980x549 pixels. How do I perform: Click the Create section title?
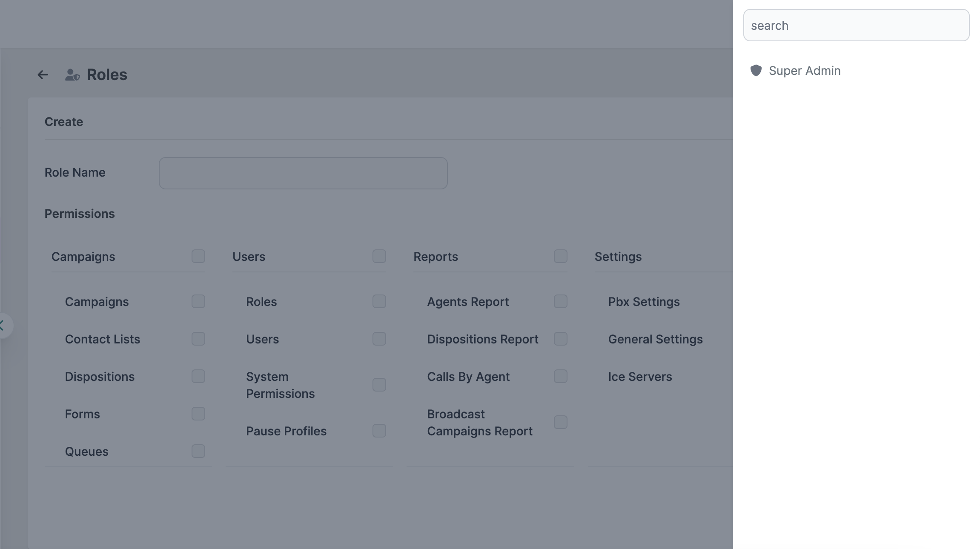64,122
